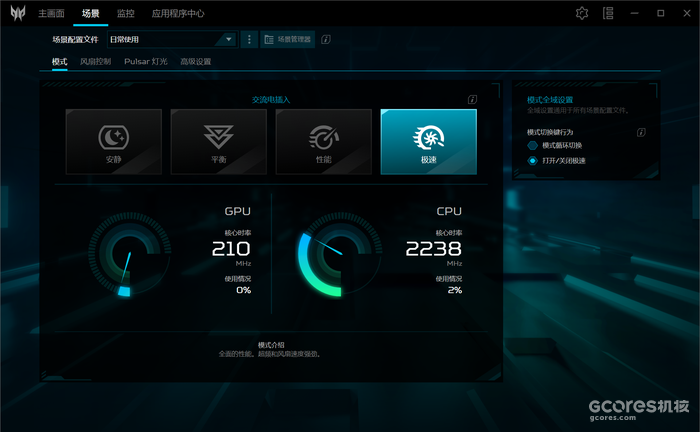The height and width of the screenshot is (432, 700).
Task: Open the three-dot profile options menu
Action: [249, 39]
